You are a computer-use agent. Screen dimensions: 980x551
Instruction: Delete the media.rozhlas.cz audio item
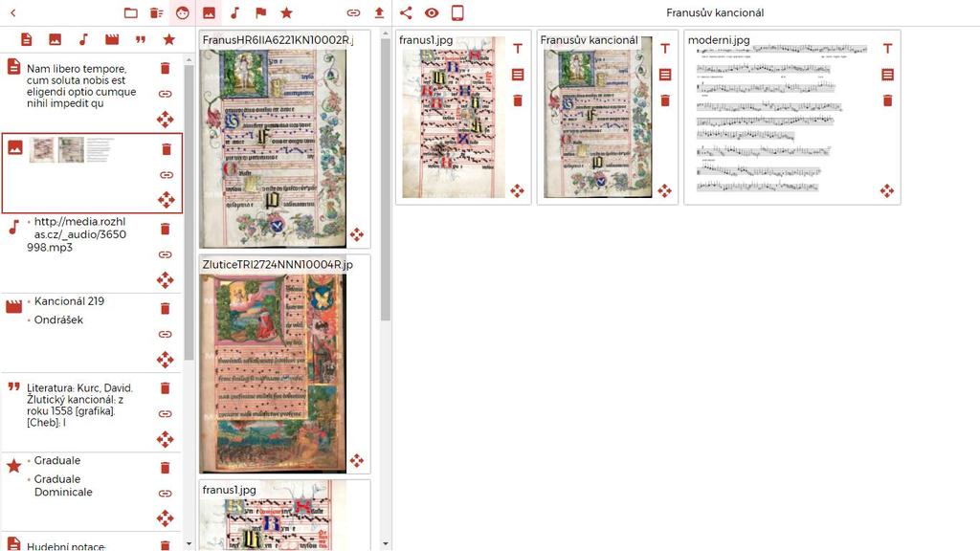point(165,229)
